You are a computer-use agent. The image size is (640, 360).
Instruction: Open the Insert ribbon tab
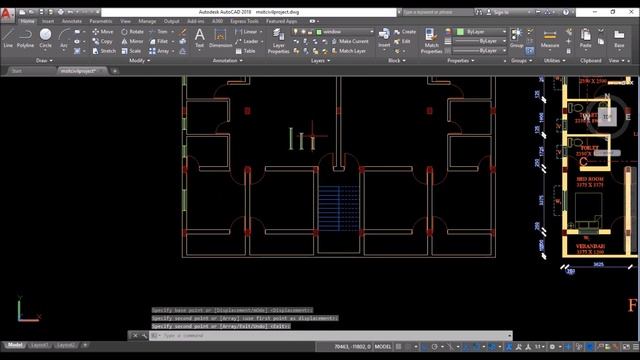(x=48, y=21)
